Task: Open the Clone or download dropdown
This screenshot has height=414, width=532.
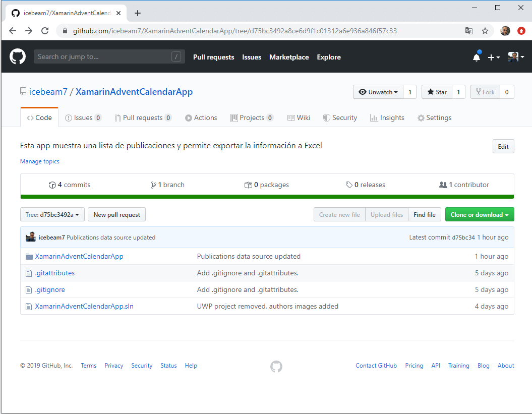Action: 479,214
